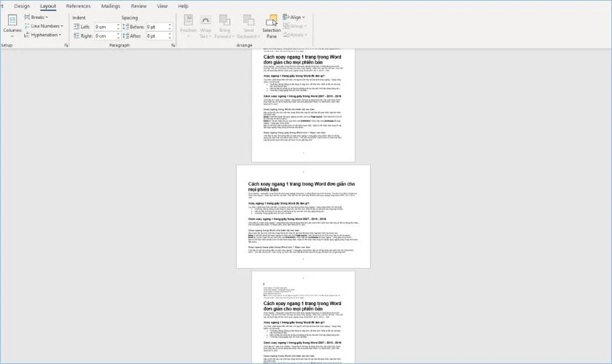Expand the Bring Forward arrow

tap(233, 36)
